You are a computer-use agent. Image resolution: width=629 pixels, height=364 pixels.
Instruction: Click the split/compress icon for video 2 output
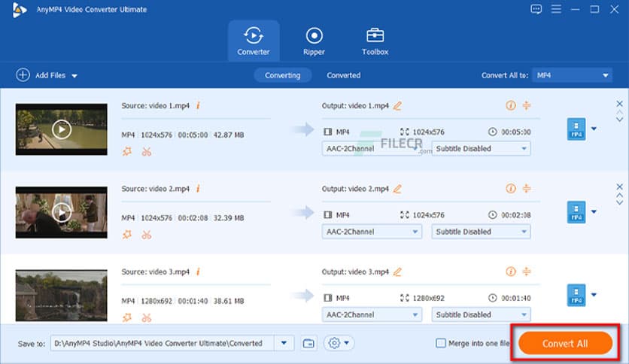[x=527, y=189]
